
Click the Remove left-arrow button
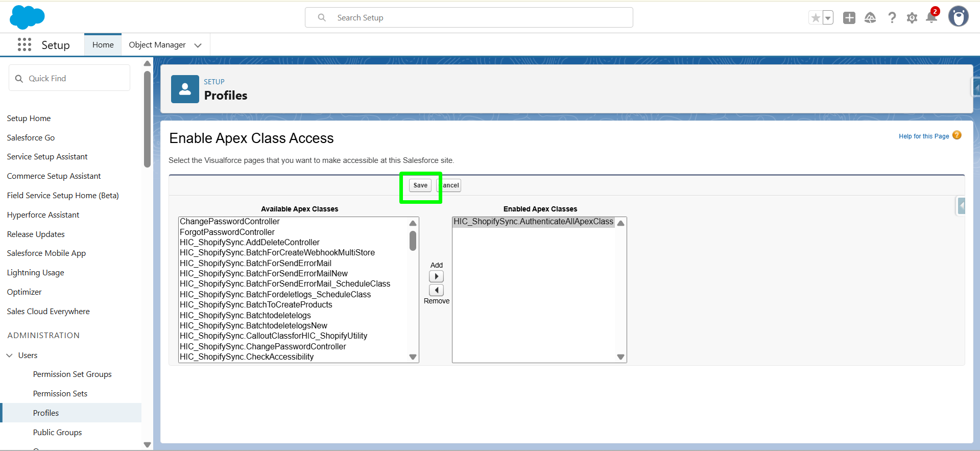click(x=436, y=290)
